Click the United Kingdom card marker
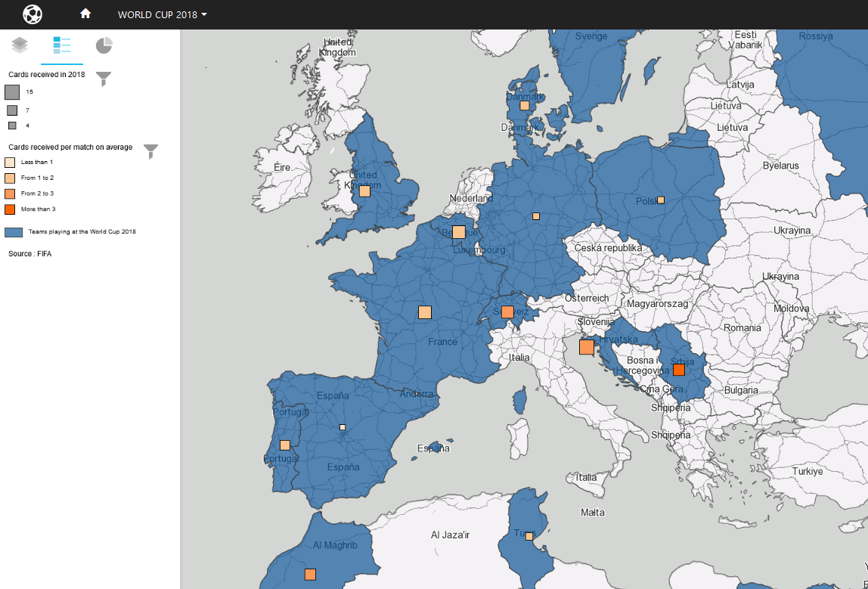868x589 pixels. tap(364, 191)
